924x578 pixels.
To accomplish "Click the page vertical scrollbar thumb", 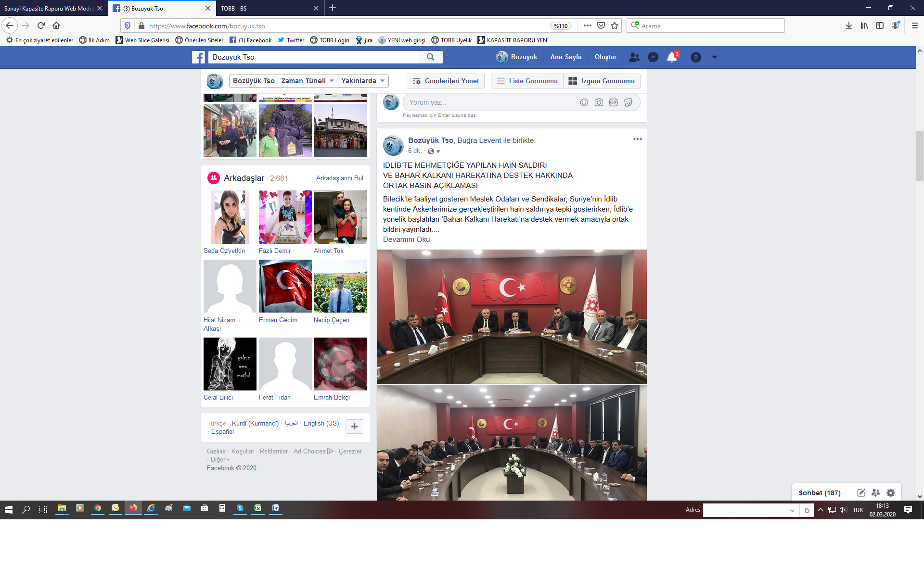I will point(920,156).
